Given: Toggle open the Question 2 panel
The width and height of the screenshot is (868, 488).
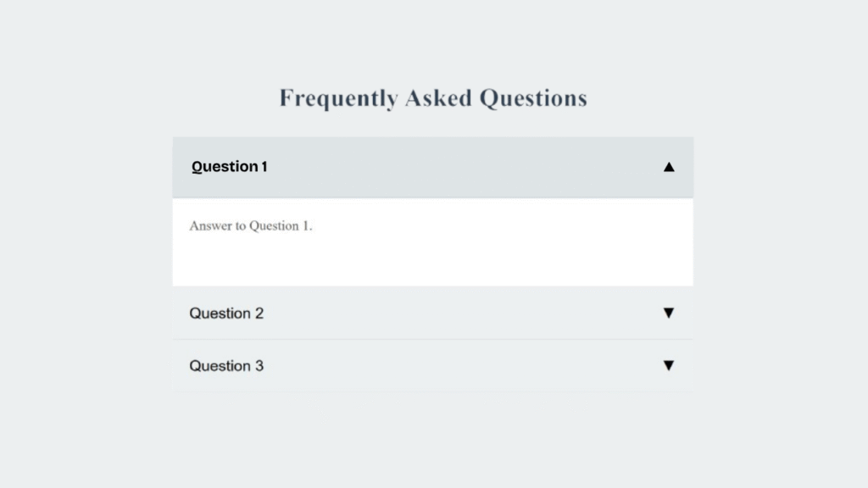Looking at the screenshot, I should point(432,313).
